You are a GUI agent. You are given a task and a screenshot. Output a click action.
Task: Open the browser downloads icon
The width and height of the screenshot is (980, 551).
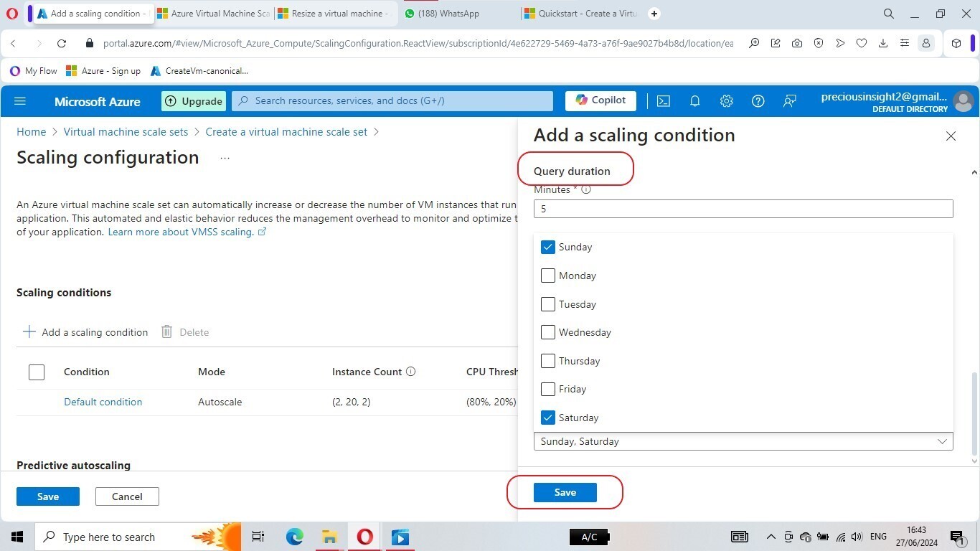coord(883,43)
